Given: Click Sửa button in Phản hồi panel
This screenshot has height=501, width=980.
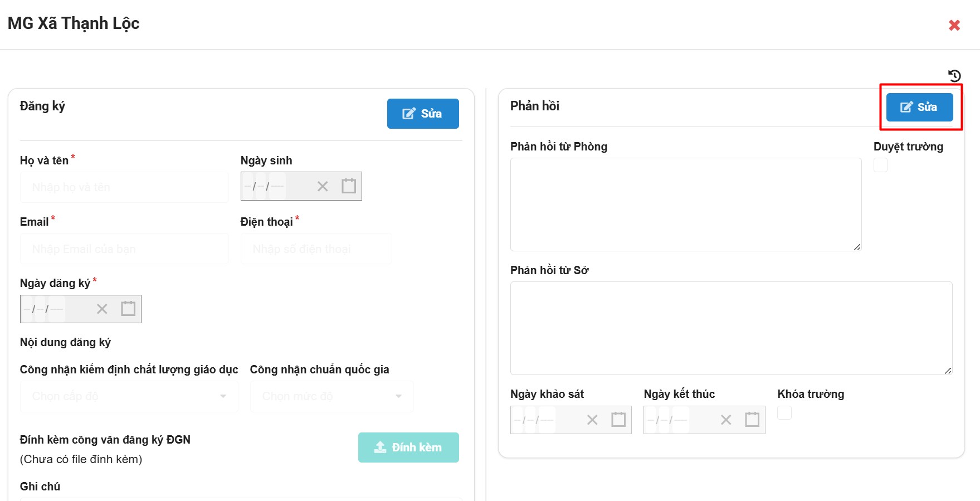Looking at the screenshot, I should [919, 107].
